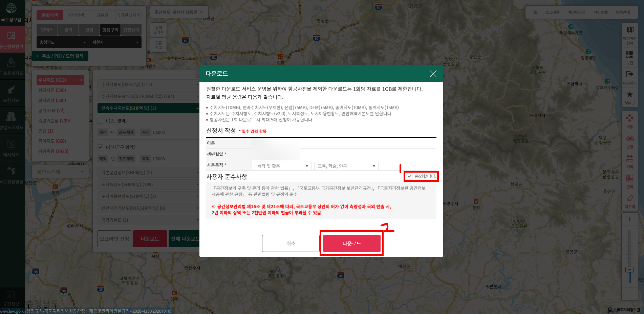
Task: Expand 수치지형도(DXF파일) (212) section
Action: tap(148, 84)
